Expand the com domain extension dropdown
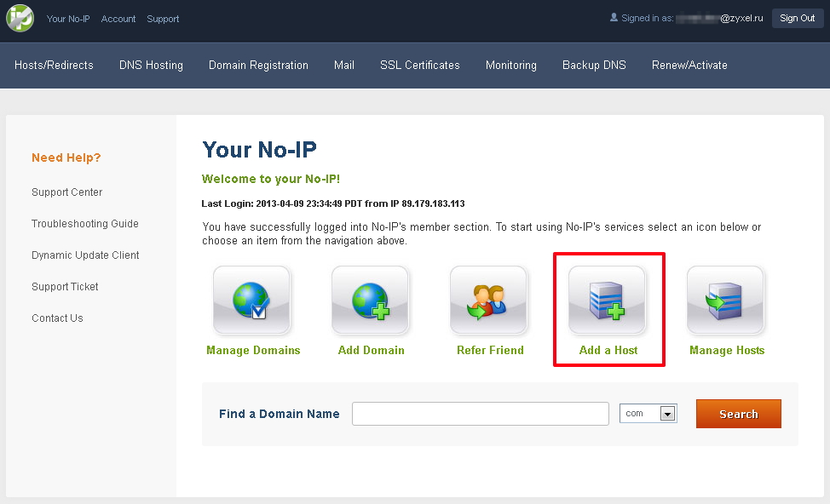The height and width of the screenshot is (504, 830). 668,414
